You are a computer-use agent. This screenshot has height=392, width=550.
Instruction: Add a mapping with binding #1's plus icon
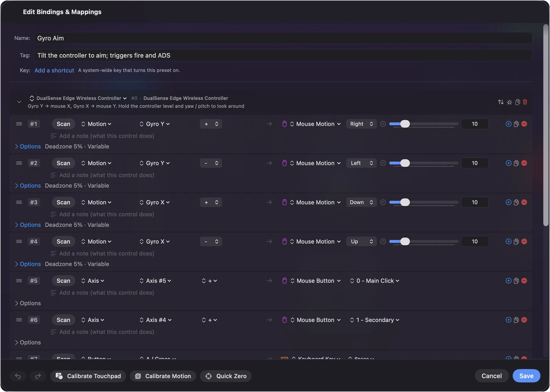[x=508, y=124]
